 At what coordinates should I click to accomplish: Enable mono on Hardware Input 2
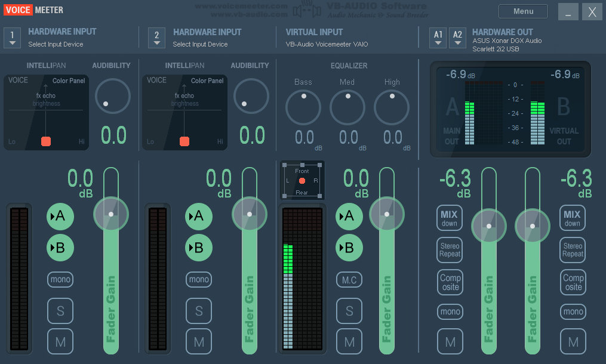click(199, 279)
